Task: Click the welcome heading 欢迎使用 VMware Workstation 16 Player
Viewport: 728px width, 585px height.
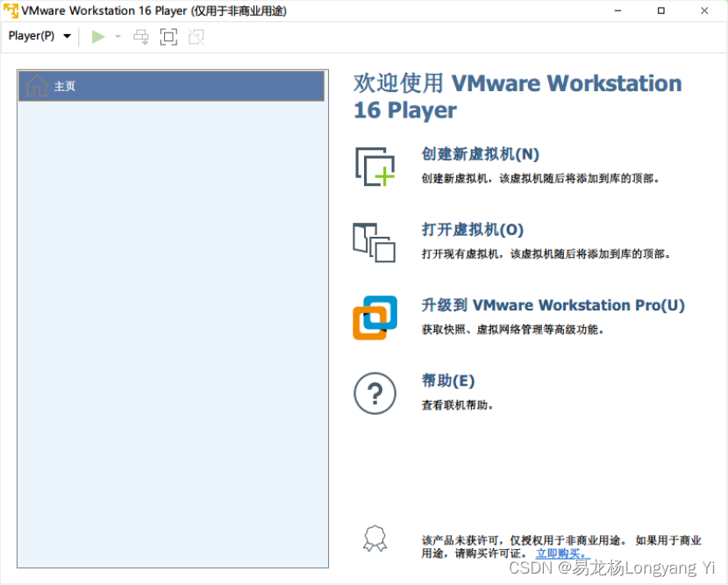Action: point(517,96)
